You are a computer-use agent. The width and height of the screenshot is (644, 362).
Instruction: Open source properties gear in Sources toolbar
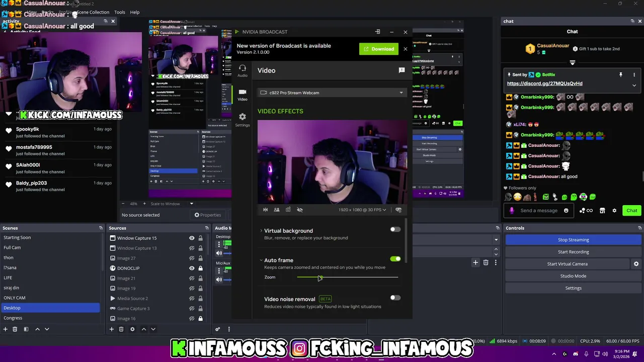[132, 329]
